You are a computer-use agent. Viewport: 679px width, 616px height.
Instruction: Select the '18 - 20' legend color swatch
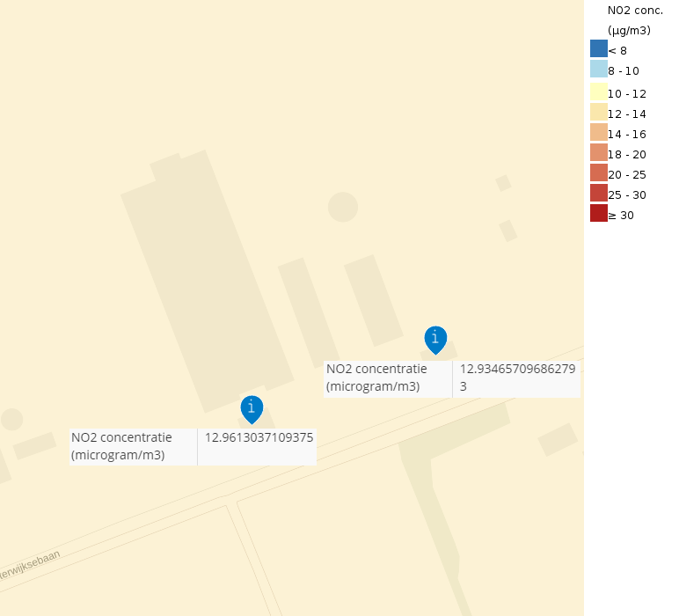(x=598, y=152)
